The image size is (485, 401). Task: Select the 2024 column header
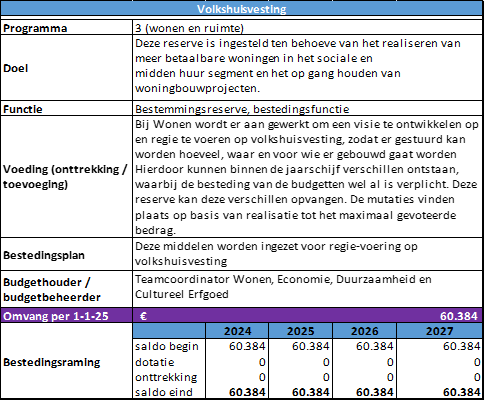coord(237,331)
